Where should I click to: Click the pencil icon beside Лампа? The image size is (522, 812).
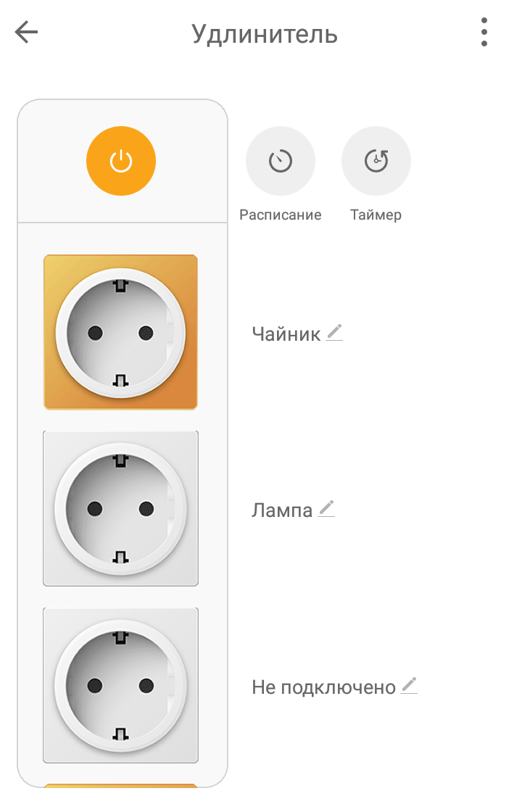(x=326, y=509)
